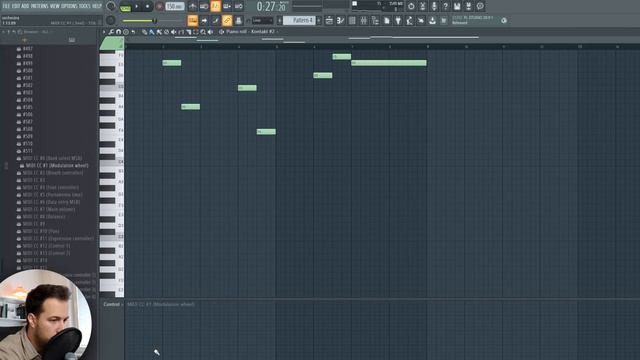The image size is (640, 360).
Task: Click the plus button beside Pattern 4
Action: tap(319, 20)
